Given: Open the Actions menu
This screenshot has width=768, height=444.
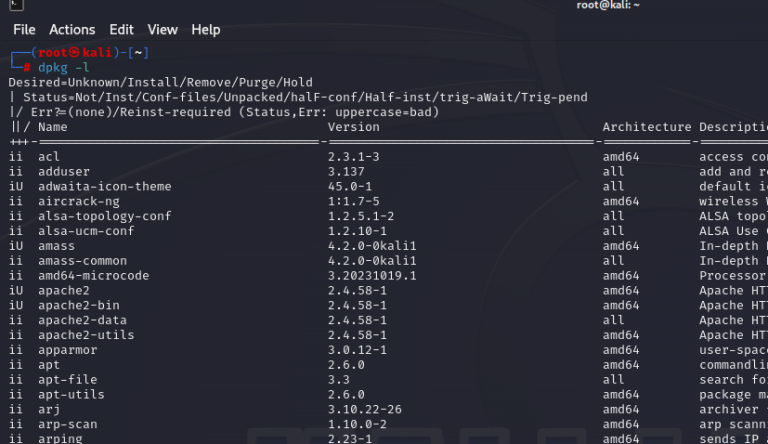Looking at the screenshot, I should pos(72,30).
